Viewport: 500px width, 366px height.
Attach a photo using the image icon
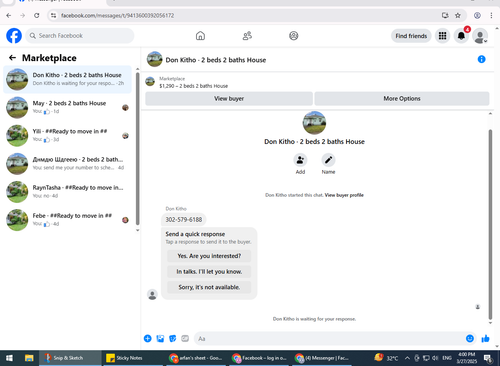coord(160,339)
